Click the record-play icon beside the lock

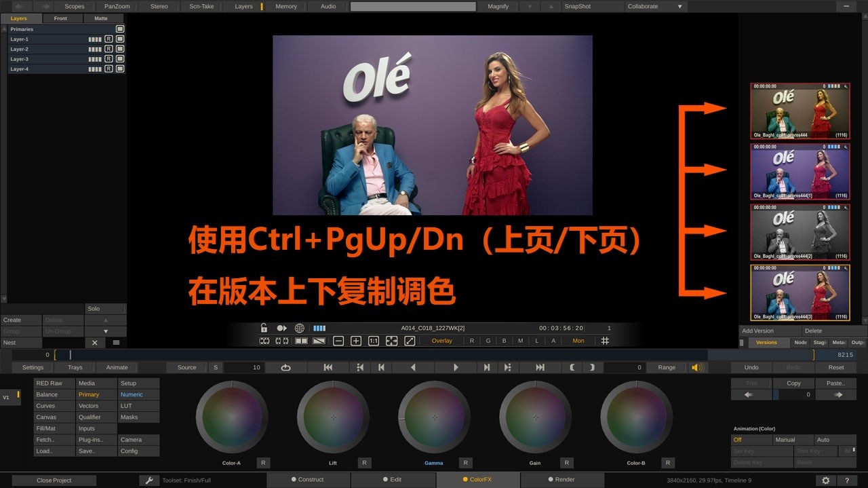281,328
